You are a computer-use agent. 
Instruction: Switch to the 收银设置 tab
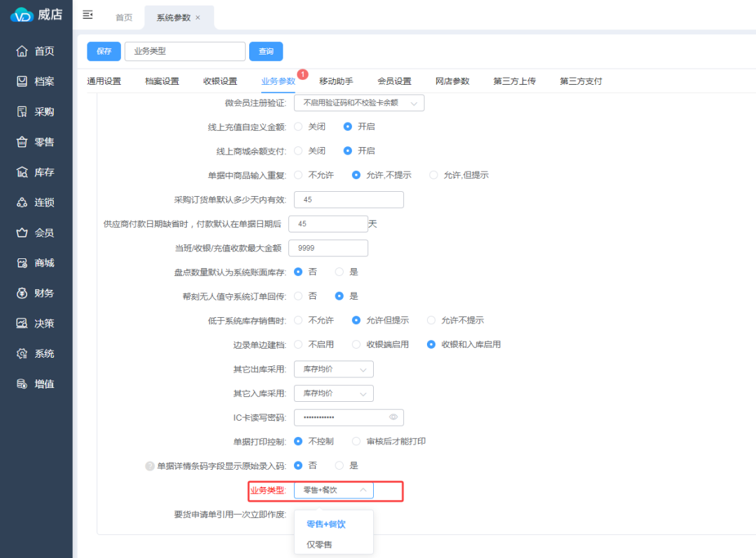point(220,81)
